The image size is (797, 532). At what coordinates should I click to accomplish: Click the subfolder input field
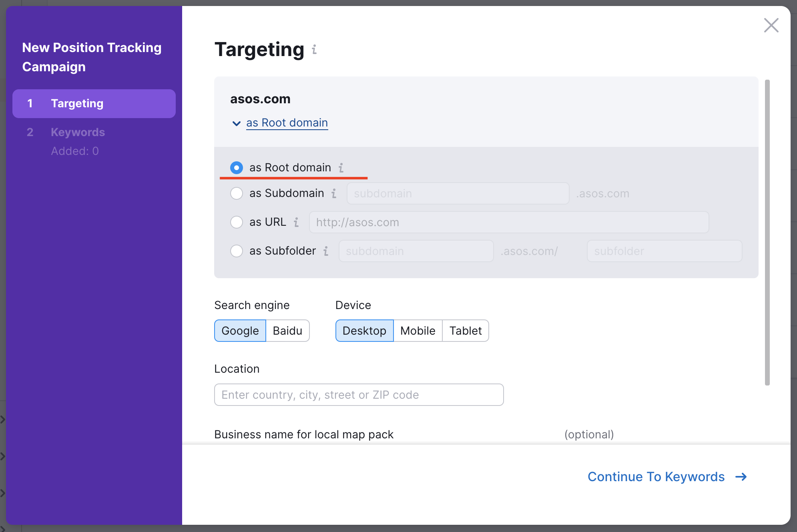point(665,251)
